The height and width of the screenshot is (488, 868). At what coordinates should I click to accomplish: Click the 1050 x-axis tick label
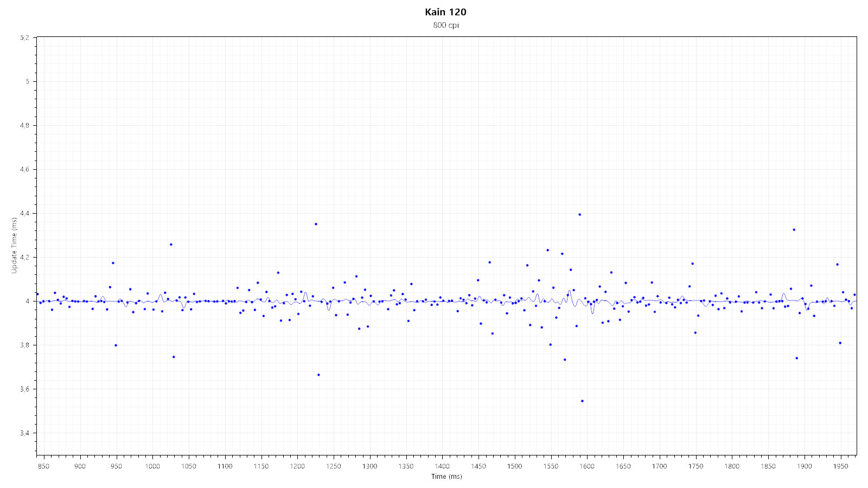coord(189,466)
